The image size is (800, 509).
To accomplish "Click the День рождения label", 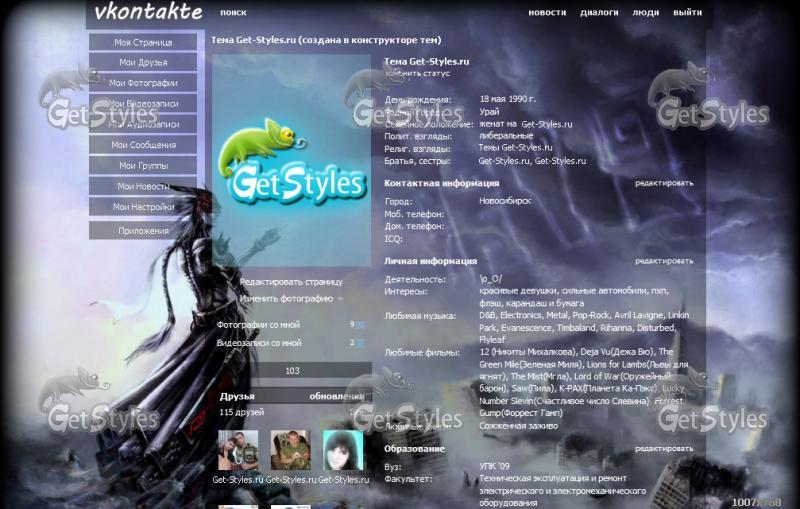I will point(418,100).
